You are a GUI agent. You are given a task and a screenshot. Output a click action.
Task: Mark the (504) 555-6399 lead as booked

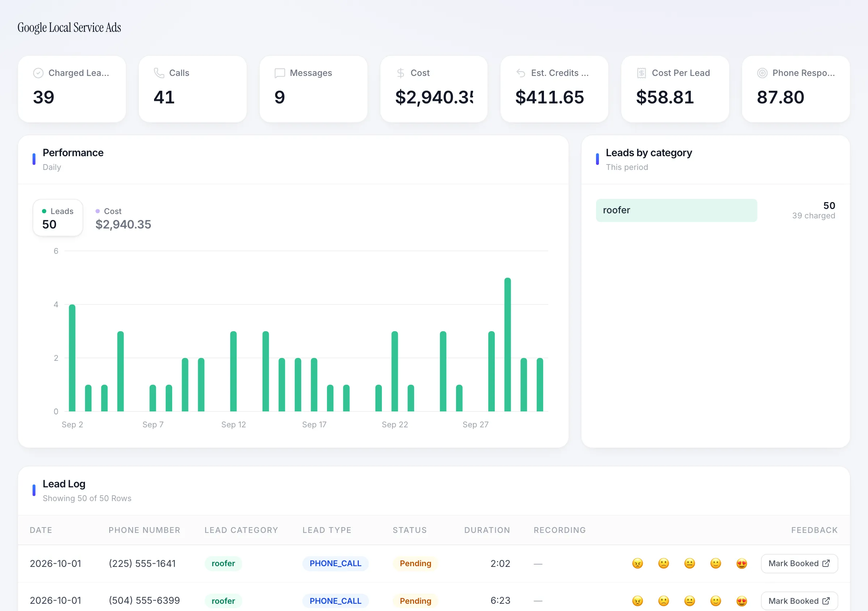799,601
